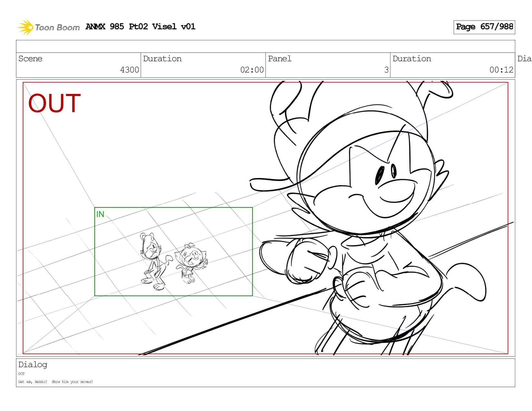Click the 'DOT' speaker name

coord(21,374)
